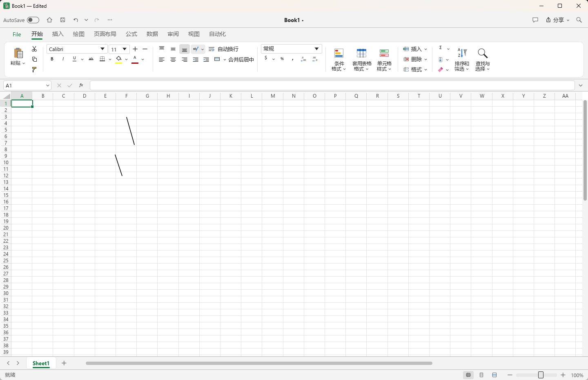Toggle 自动换行 wrap text
Screen dimensions: 588x380
(x=223, y=49)
